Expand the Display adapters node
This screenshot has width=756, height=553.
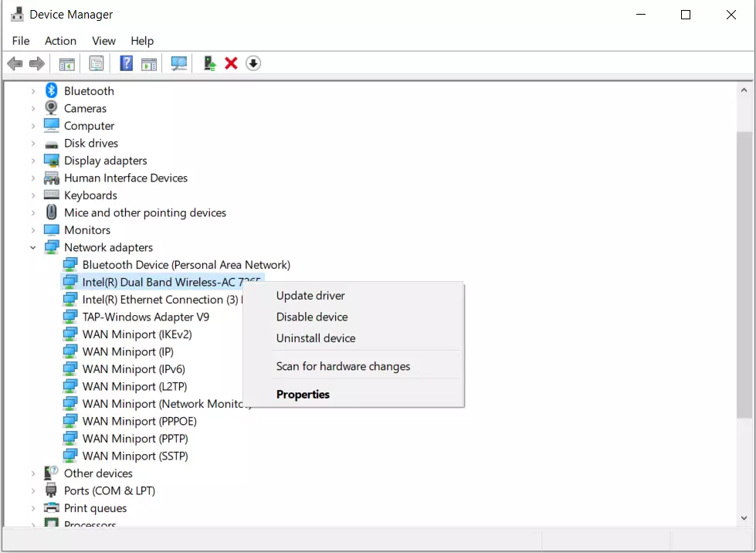[x=33, y=161]
